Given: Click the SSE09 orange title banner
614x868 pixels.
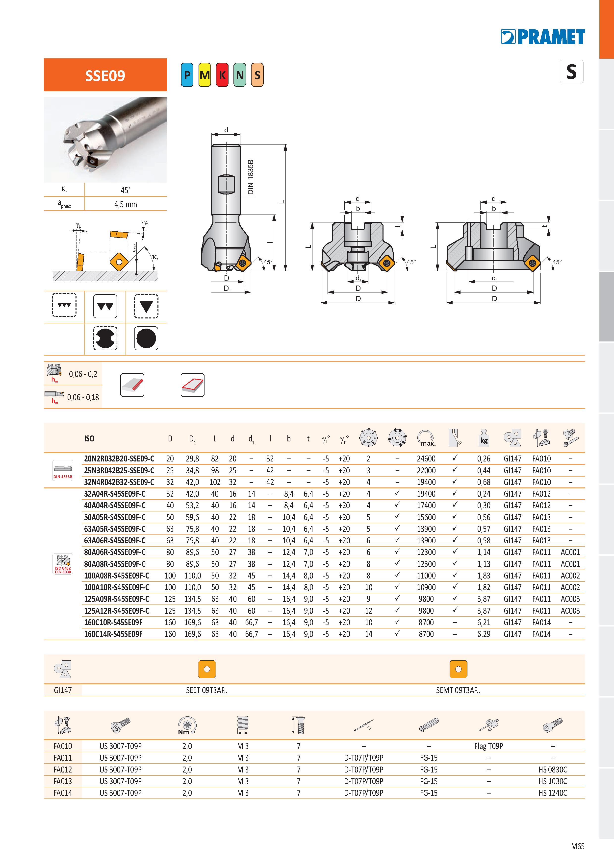Looking at the screenshot, I should point(105,75).
